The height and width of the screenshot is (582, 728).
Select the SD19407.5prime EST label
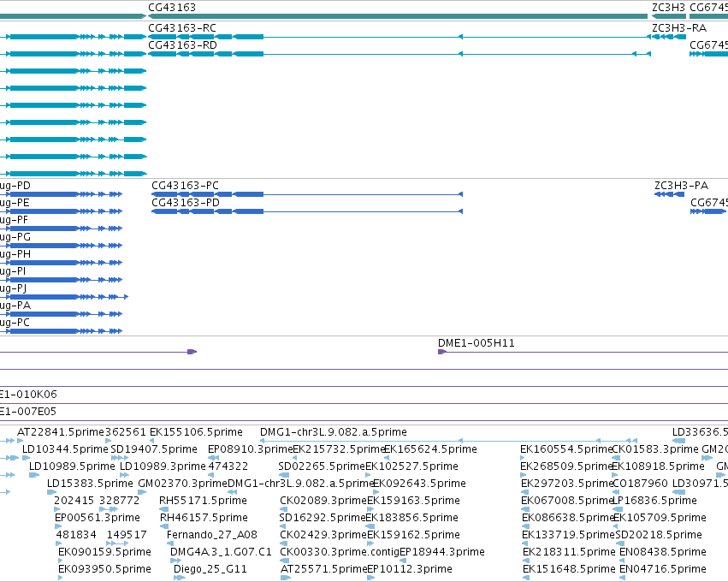click(x=154, y=449)
